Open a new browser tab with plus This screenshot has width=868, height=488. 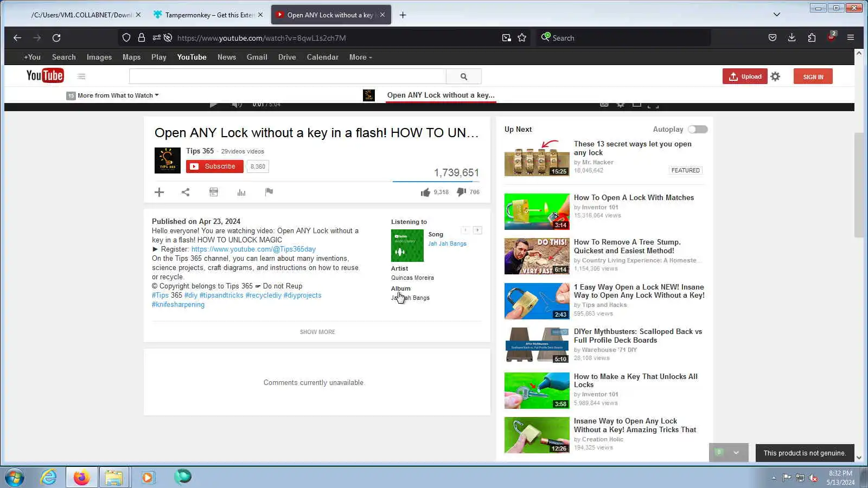[x=403, y=15]
